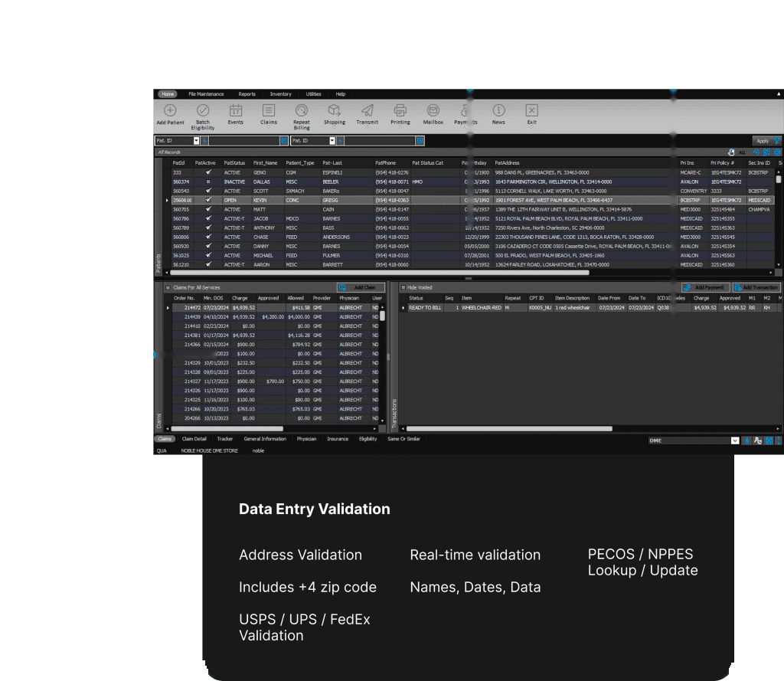Click the sort icon beside the first Pat. ID dropdown
This screenshot has height=681, width=784.
click(204, 141)
